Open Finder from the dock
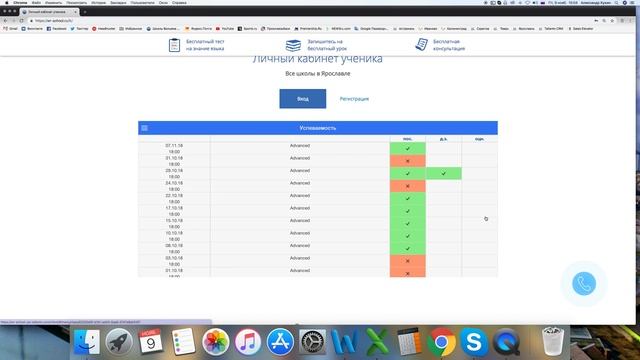Screen dimensions: 640x360 coord(87,342)
